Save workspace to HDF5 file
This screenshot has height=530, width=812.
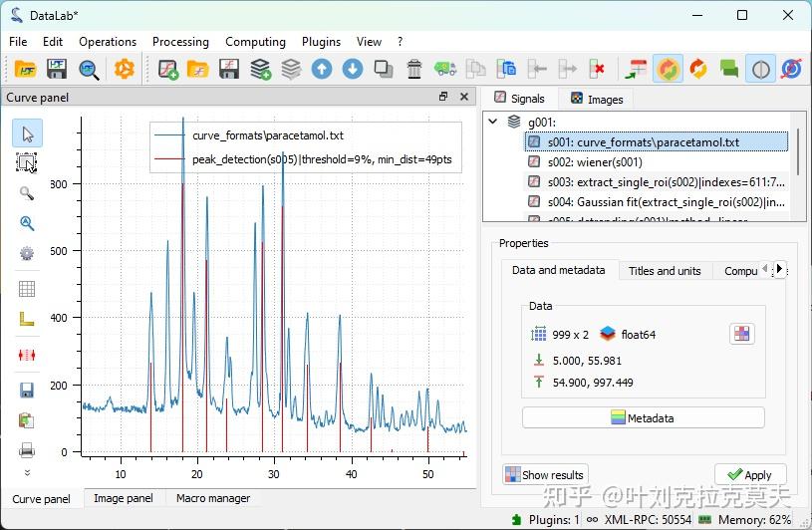[x=57, y=69]
